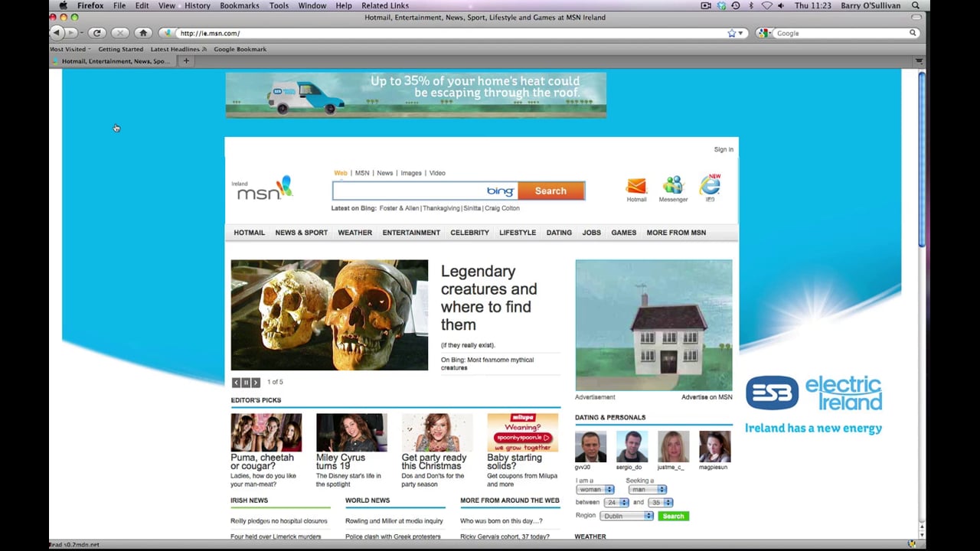This screenshot has width=980, height=551.
Task: Click the Bluetooth icon in the menu bar
Action: (x=750, y=5)
